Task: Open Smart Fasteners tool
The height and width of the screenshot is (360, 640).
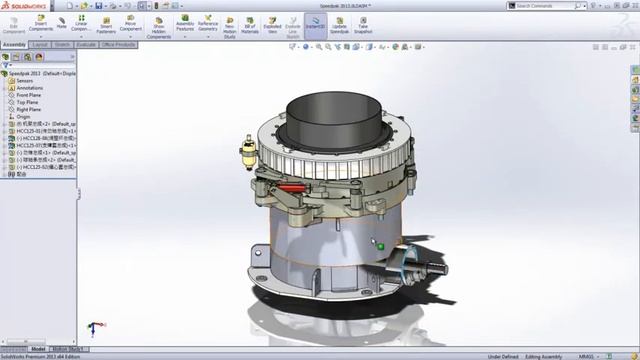Action: coord(106,25)
